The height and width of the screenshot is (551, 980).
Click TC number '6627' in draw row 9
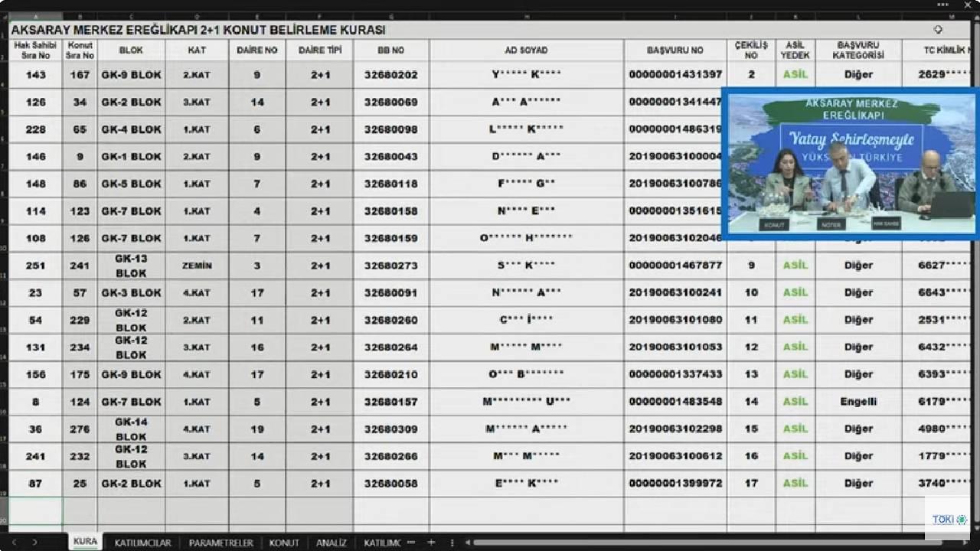pos(936,266)
